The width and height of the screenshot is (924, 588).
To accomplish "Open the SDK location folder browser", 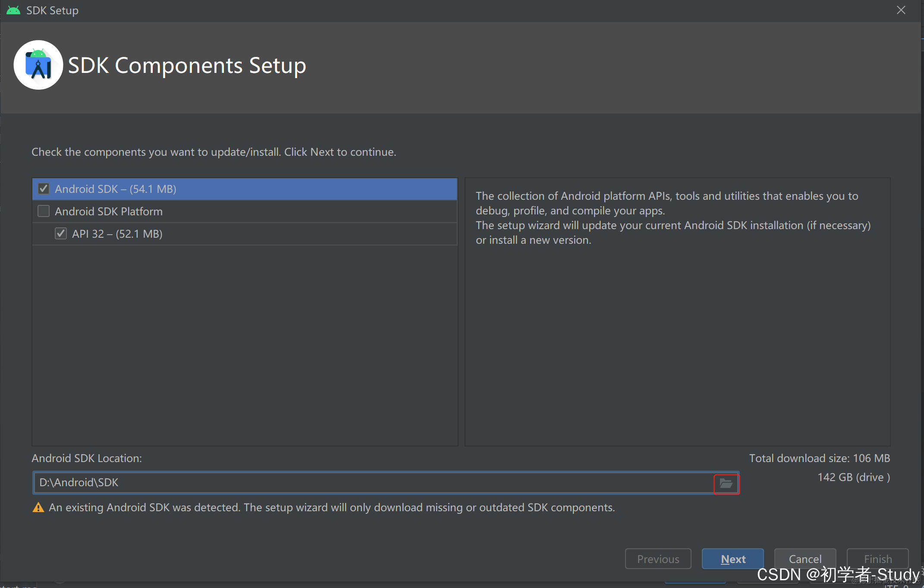I will tap(726, 484).
